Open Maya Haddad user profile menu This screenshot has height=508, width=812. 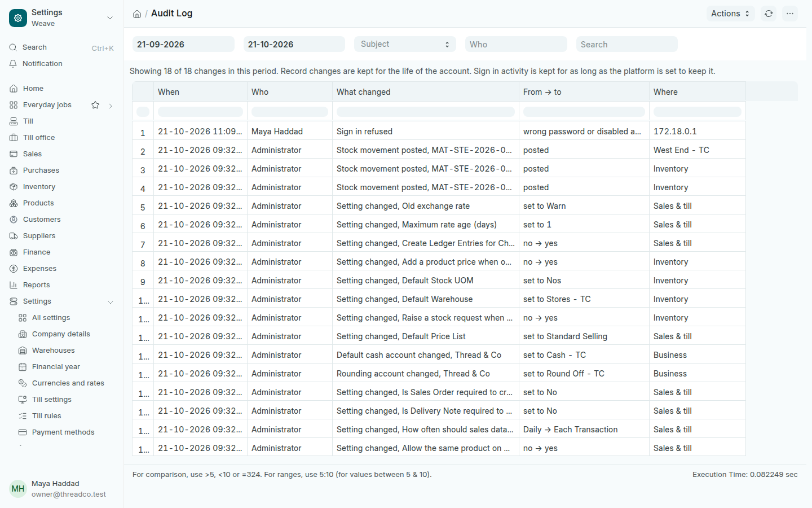[61, 489]
